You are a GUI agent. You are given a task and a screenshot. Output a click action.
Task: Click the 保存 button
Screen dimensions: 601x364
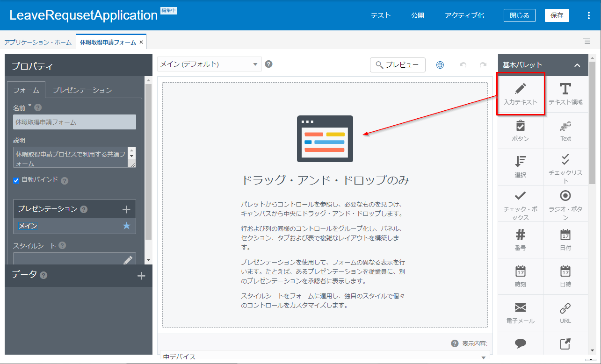tap(557, 15)
